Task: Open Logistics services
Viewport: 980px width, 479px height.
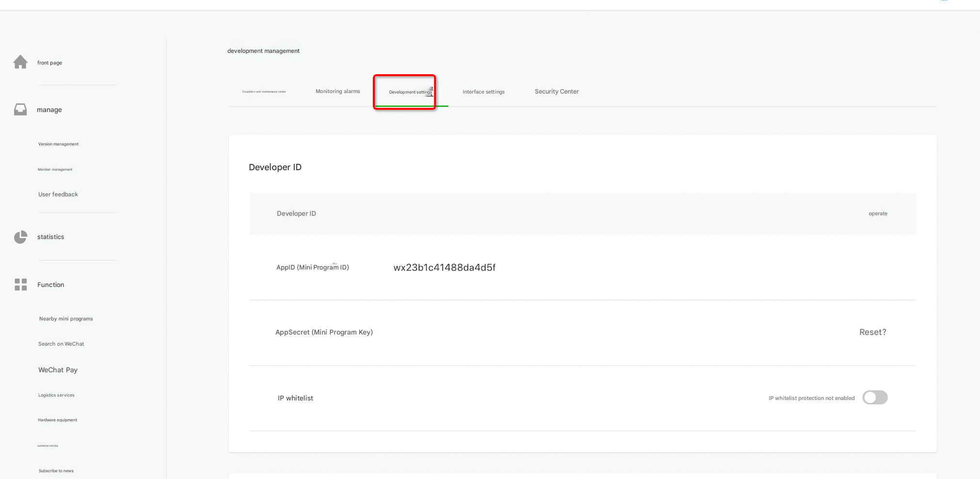Action: [56, 395]
